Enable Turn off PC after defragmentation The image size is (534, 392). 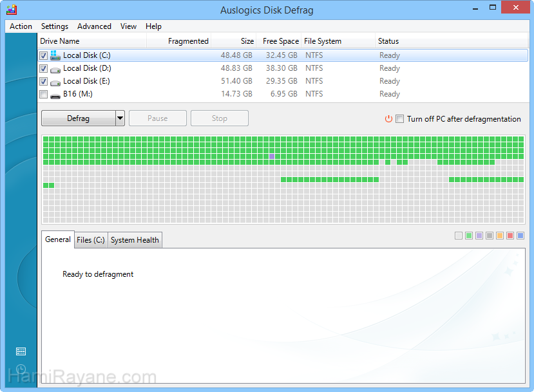(400, 118)
